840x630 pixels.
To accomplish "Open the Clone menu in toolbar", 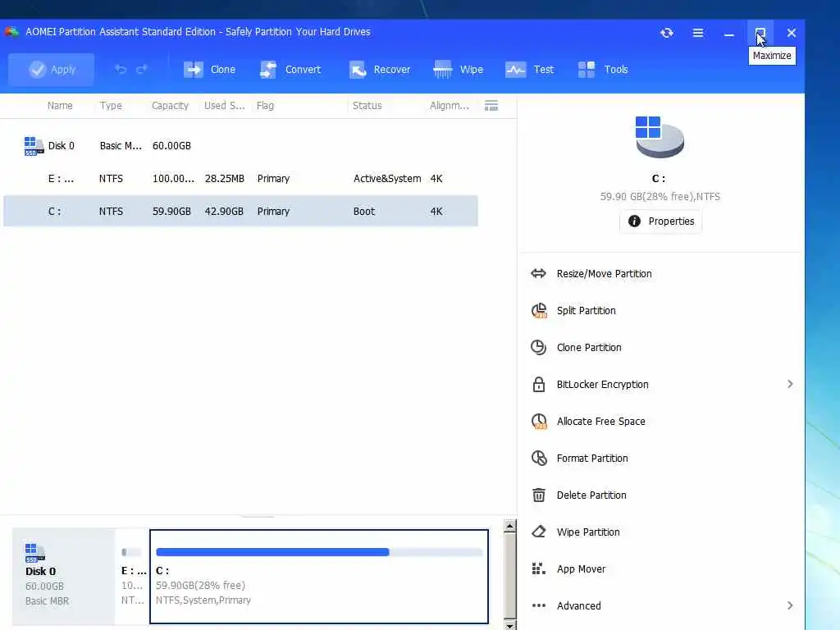I will (x=209, y=70).
